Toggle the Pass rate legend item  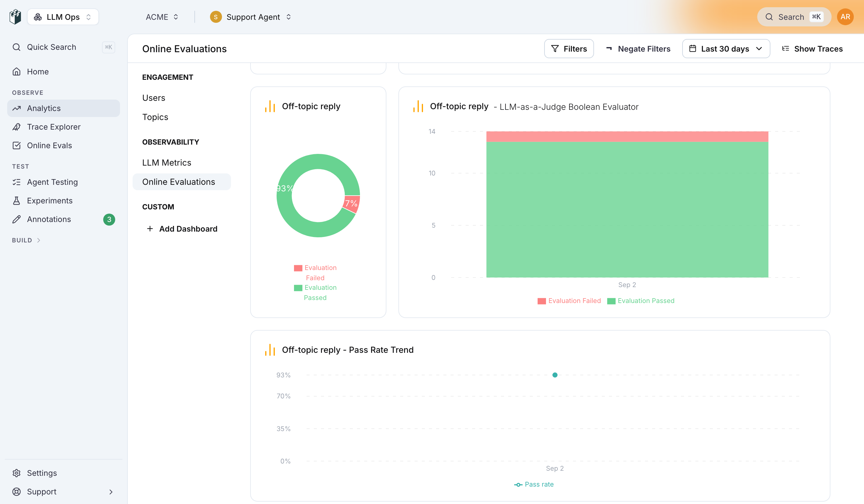534,484
